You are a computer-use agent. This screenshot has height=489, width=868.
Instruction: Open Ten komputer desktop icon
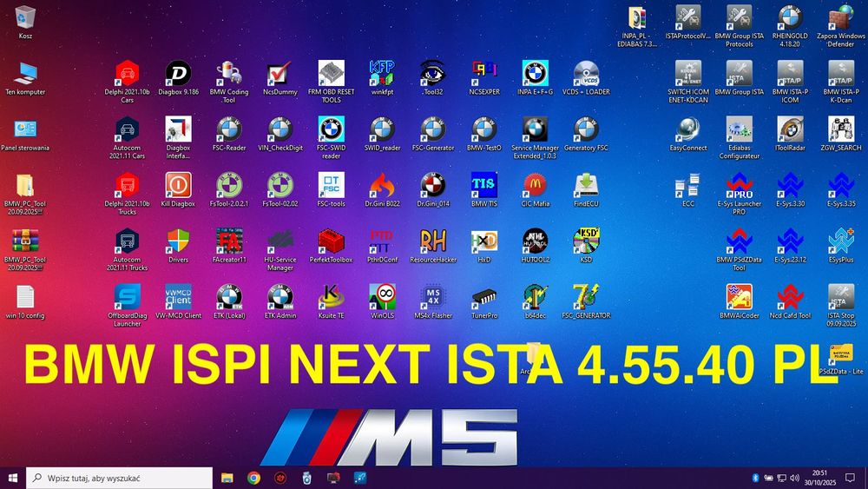click(x=25, y=73)
